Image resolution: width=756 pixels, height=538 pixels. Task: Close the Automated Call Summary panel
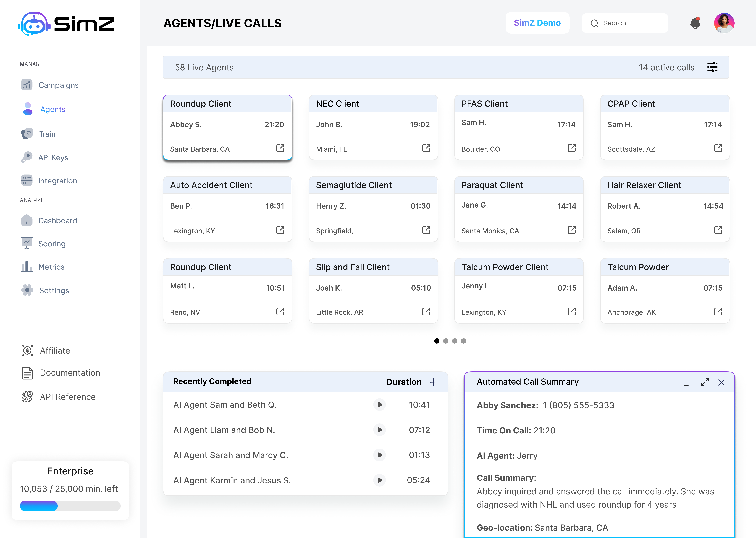(721, 383)
